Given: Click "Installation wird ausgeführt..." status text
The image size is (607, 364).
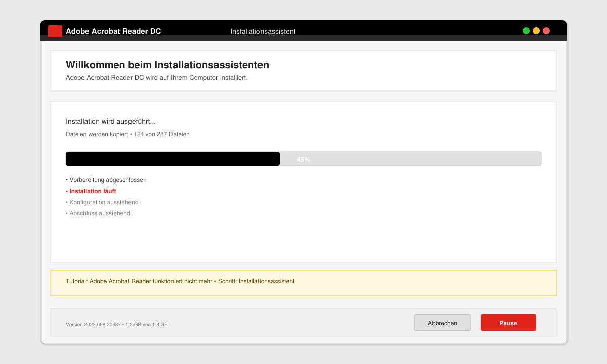Looking at the screenshot, I should [111, 122].
